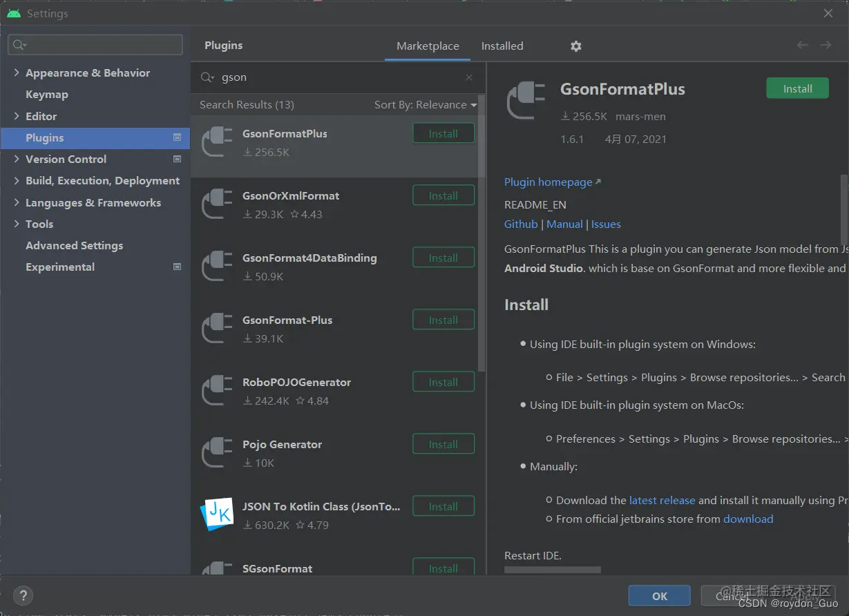Click the RoboPOJOGenerator plugin icon
Viewport: 849px width, 616px height.
click(217, 391)
